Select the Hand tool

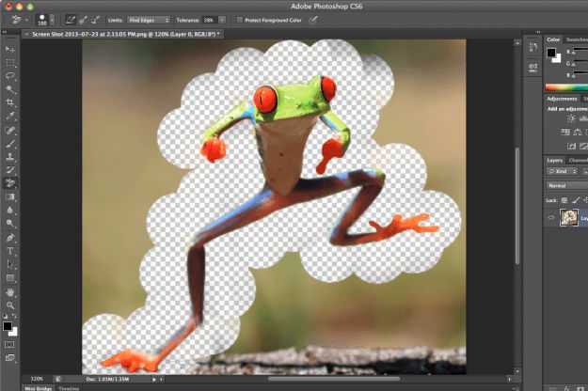[10, 292]
